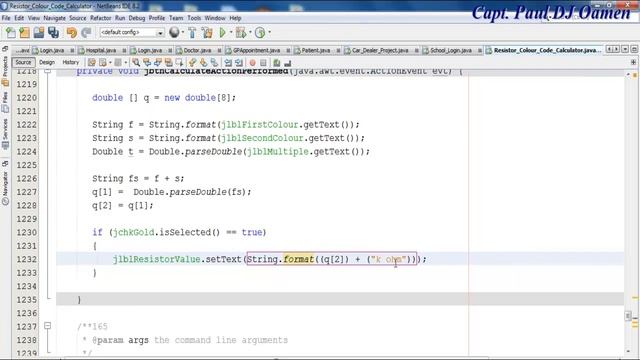The image size is (640, 360).
Task: Open the Refactor menu
Action: pyautogui.click(x=100, y=18)
